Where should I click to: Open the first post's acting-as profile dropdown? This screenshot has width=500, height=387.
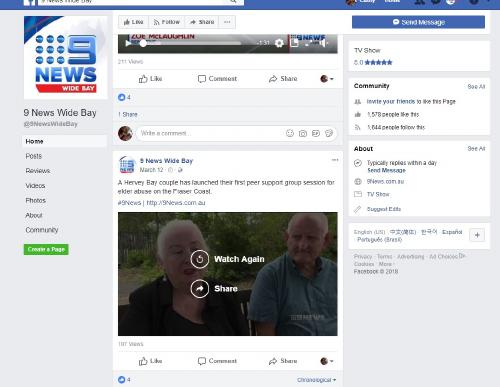pos(327,79)
